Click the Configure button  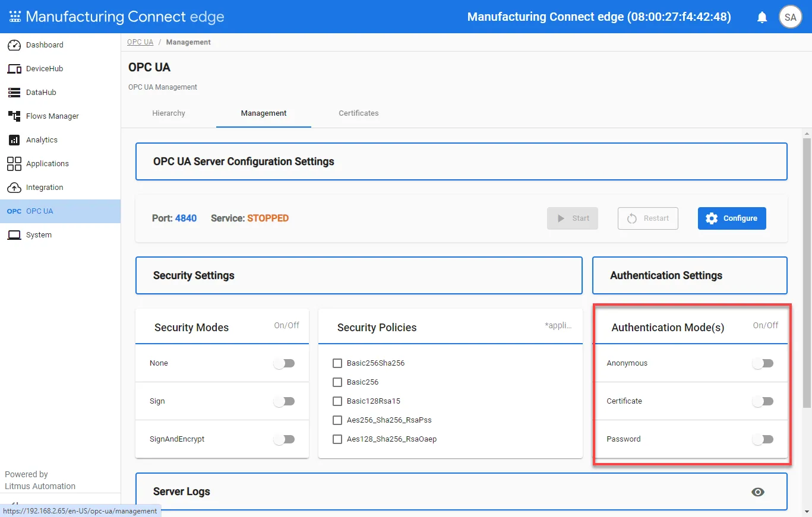coord(732,218)
